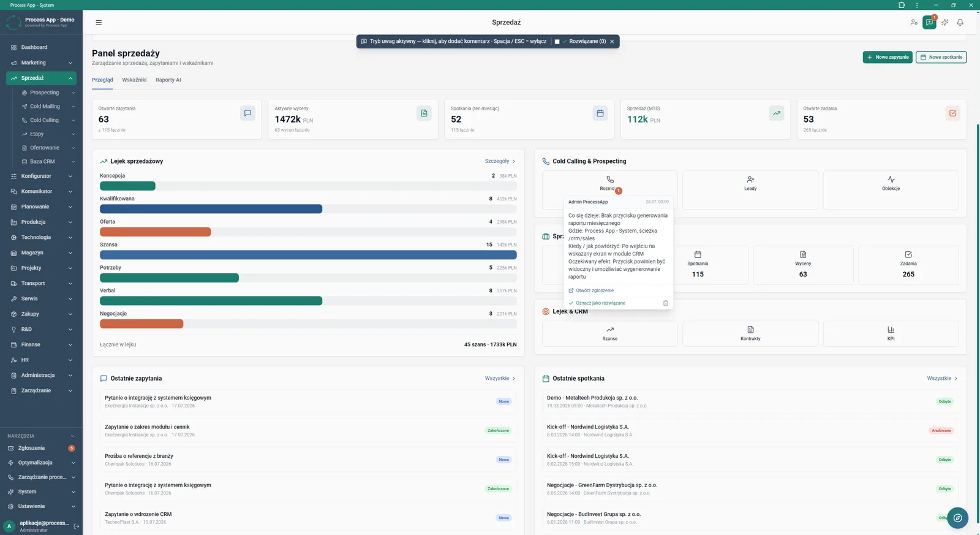
Task: Open the notifications bell in the header
Action: (x=960, y=23)
